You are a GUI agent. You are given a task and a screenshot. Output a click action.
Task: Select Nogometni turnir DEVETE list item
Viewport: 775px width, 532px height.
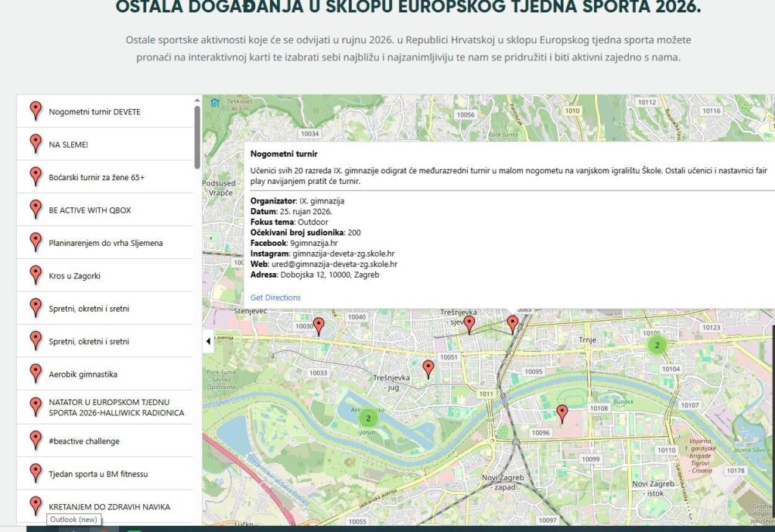[104, 111]
